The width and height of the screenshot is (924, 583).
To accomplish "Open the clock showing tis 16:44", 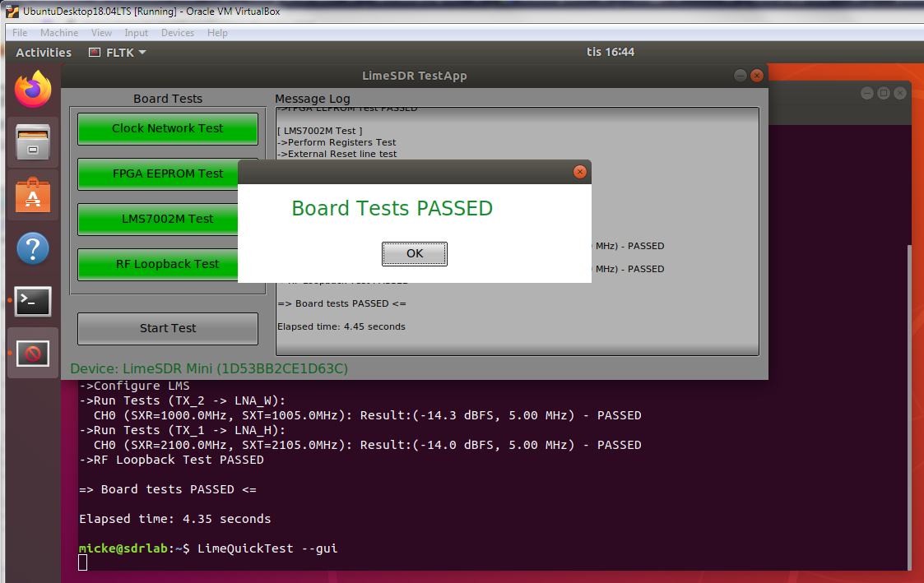I will click(611, 52).
